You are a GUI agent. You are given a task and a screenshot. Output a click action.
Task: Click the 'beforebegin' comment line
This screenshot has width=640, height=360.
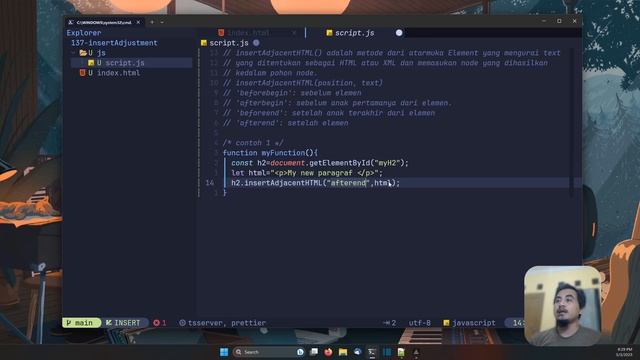pyautogui.click(x=292, y=93)
